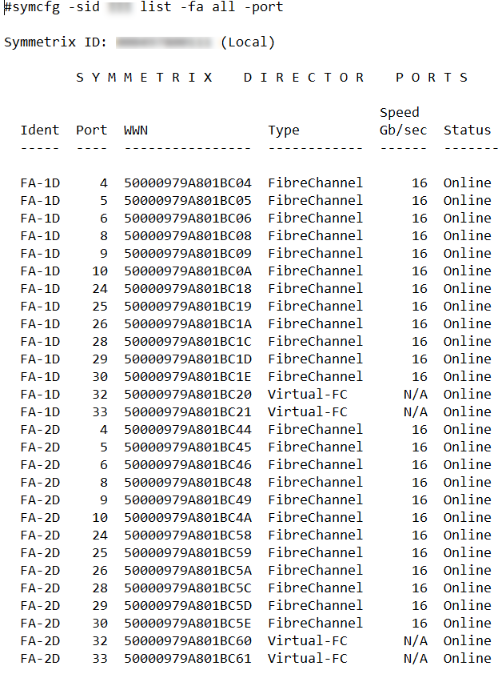Click the 'Type' column header
Viewport: 502px width, 678px height.
click(284, 130)
